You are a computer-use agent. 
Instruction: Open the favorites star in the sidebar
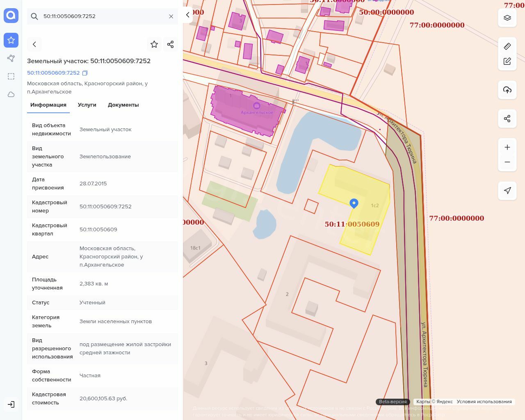click(x=11, y=40)
